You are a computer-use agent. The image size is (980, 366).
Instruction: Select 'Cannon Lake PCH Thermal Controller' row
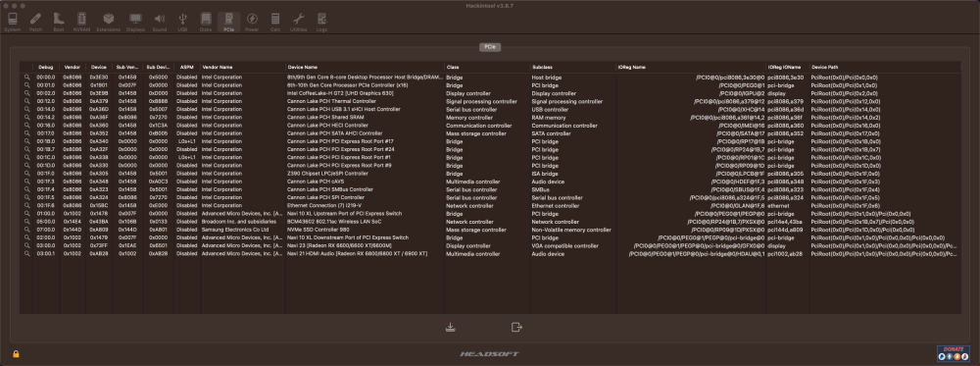[x=490, y=101]
